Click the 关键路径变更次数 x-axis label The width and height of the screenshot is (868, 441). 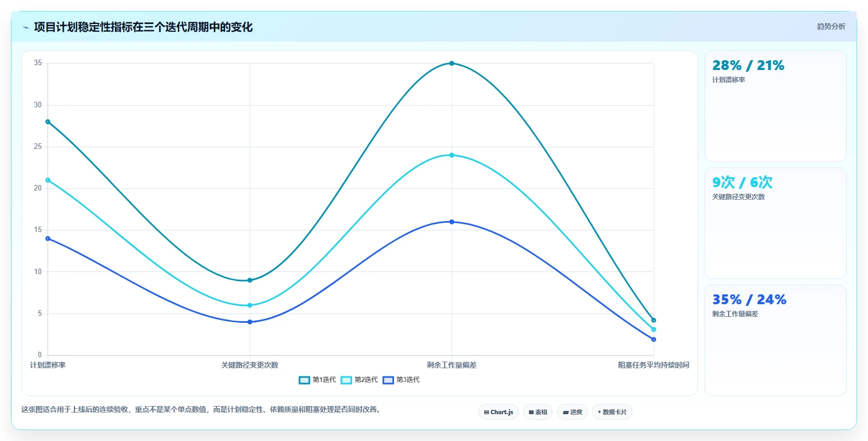(x=250, y=365)
